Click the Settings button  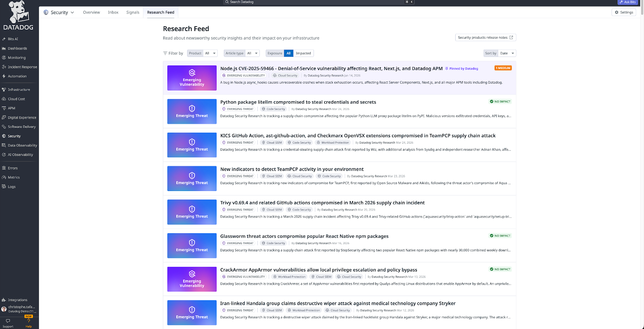click(623, 12)
